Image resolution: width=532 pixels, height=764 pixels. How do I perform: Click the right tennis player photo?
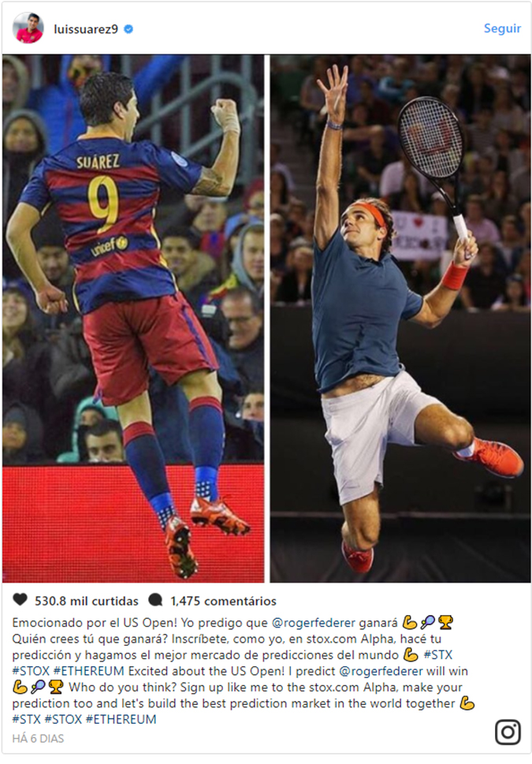point(400,319)
